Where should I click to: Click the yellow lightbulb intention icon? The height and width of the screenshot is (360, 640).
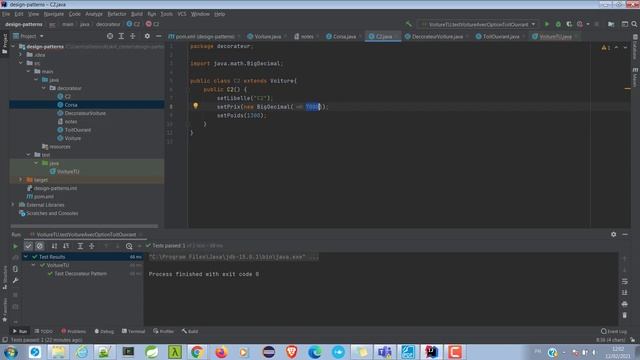click(x=196, y=106)
